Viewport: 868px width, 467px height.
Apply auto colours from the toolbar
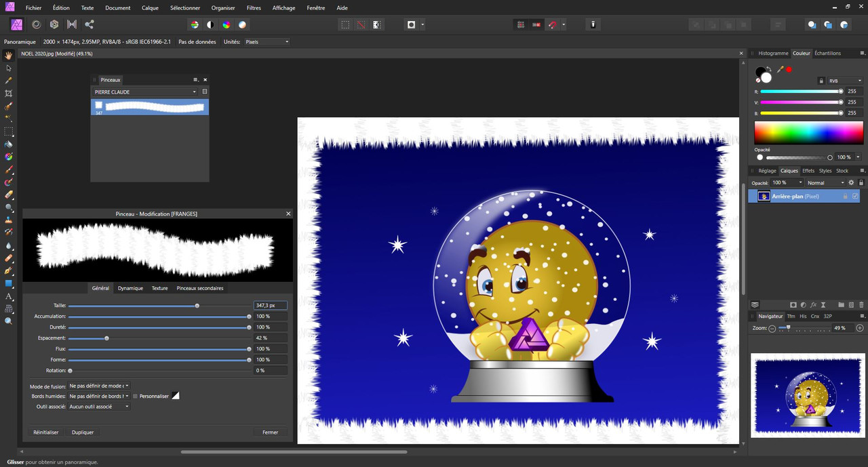pos(226,24)
